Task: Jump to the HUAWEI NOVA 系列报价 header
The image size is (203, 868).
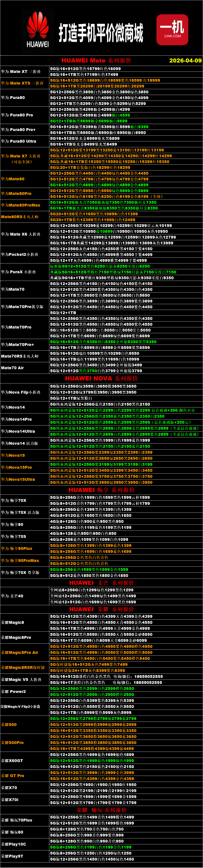Action: click(x=101, y=378)
